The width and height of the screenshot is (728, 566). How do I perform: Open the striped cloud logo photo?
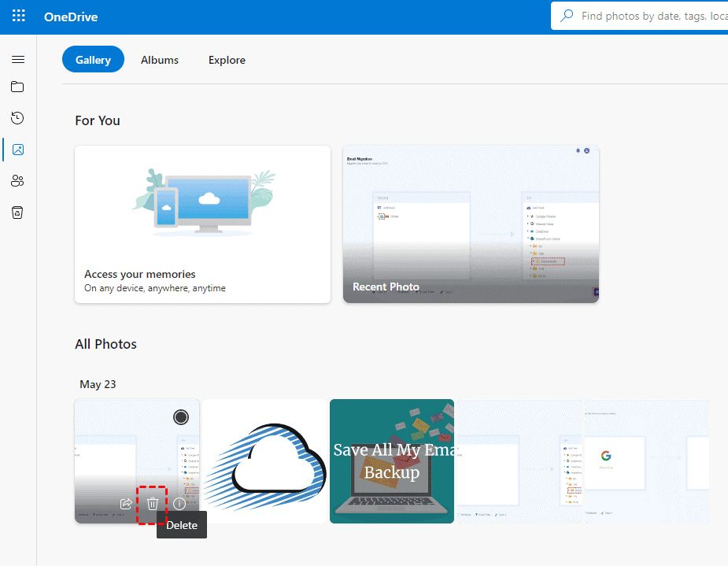point(264,461)
